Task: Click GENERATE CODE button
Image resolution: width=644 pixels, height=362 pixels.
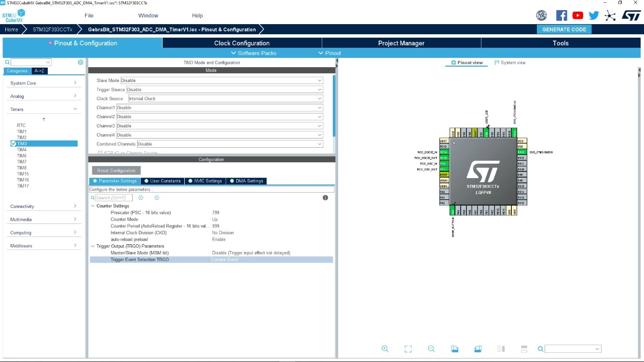Action: pyautogui.click(x=564, y=29)
